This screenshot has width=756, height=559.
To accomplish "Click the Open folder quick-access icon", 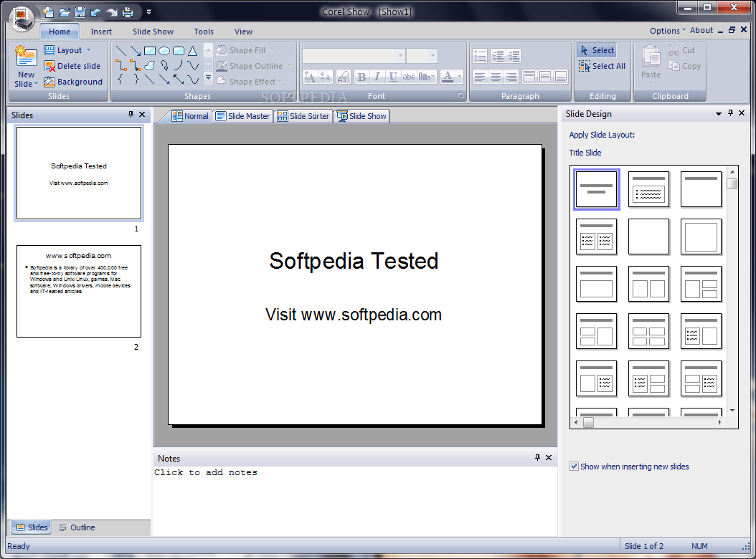I will click(x=65, y=12).
